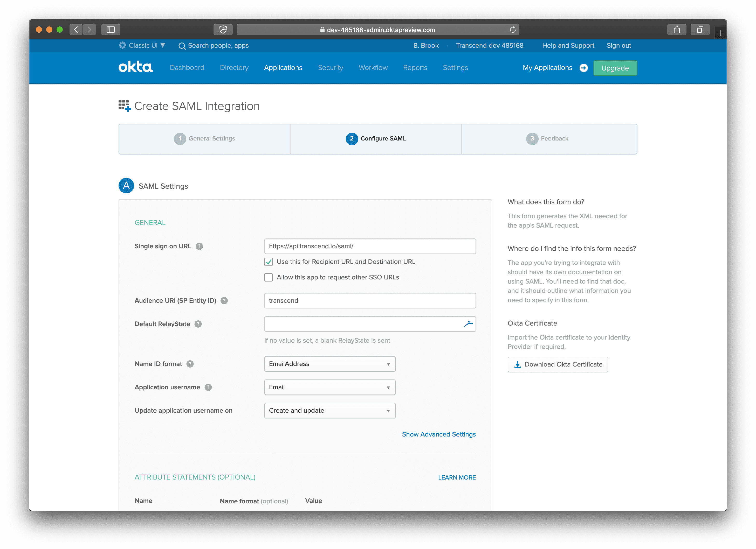The height and width of the screenshot is (549, 756).
Task: Go to General Settings step tab
Action: pyautogui.click(x=205, y=139)
